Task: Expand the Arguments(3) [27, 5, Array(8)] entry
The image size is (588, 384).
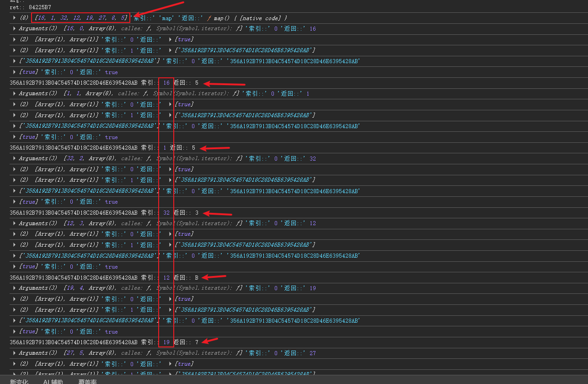Action: point(15,353)
